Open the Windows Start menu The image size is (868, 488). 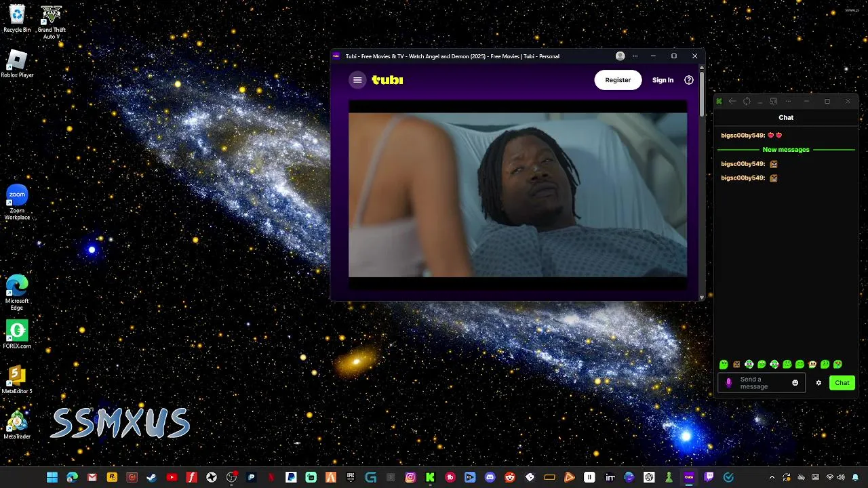(52, 477)
